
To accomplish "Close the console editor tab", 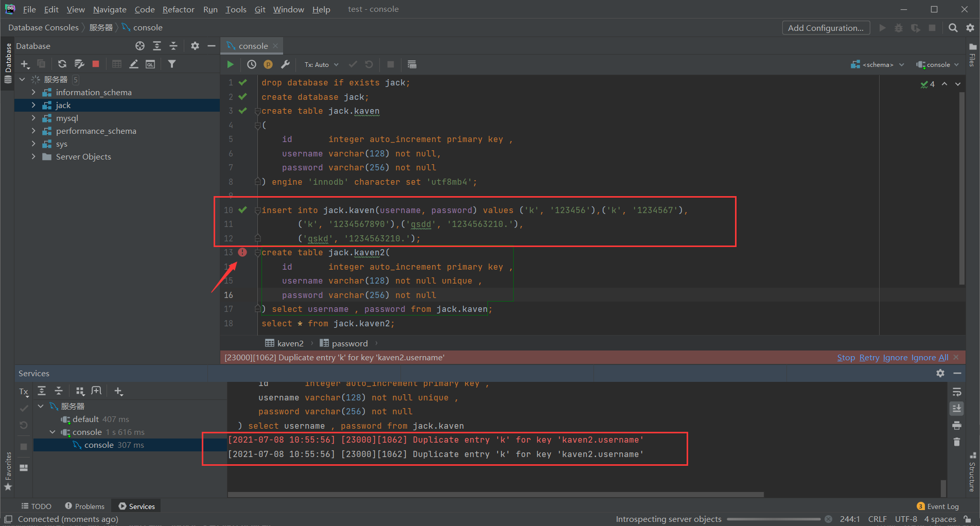I will pyautogui.click(x=275, y=46).
